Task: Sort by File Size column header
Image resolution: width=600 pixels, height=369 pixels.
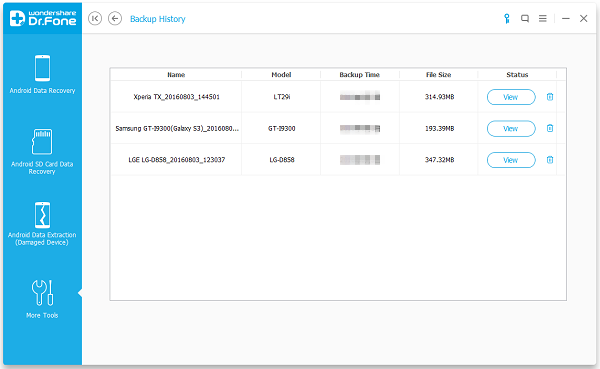Action: coord(439,75)
